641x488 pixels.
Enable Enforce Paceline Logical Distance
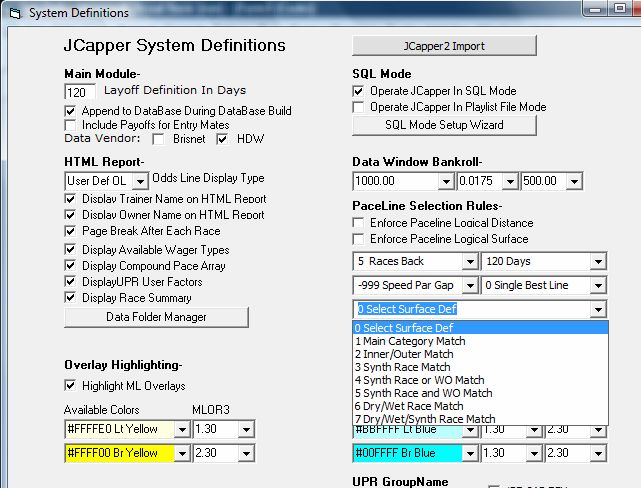pyautogui.click(x=358, y=223)
